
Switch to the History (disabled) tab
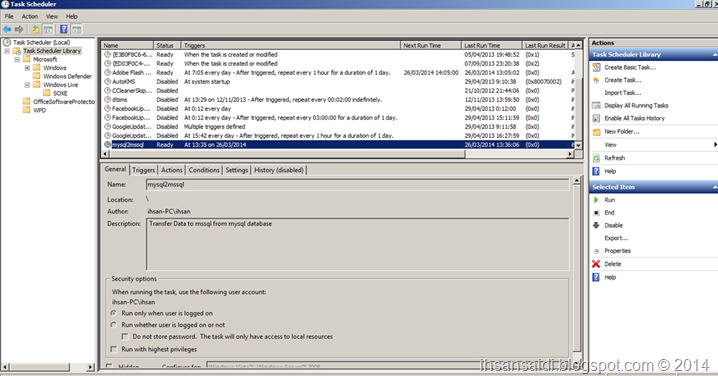[x=279, y=170]
